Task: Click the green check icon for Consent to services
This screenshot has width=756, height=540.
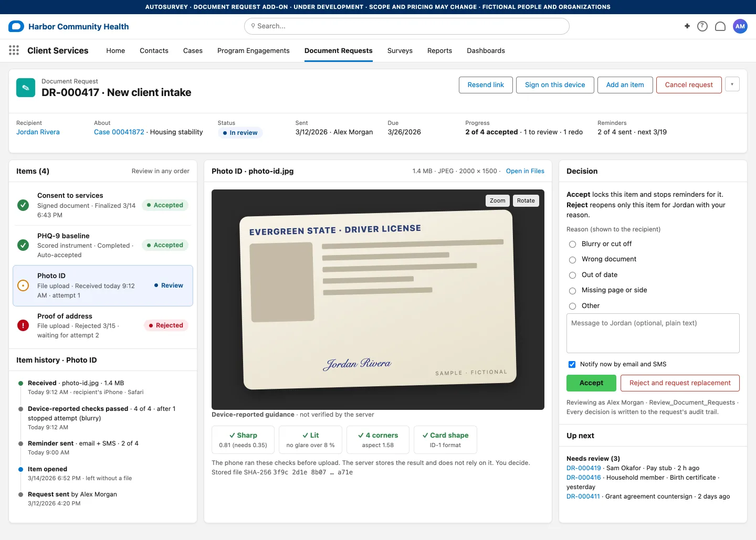Action: click(23, 205)
